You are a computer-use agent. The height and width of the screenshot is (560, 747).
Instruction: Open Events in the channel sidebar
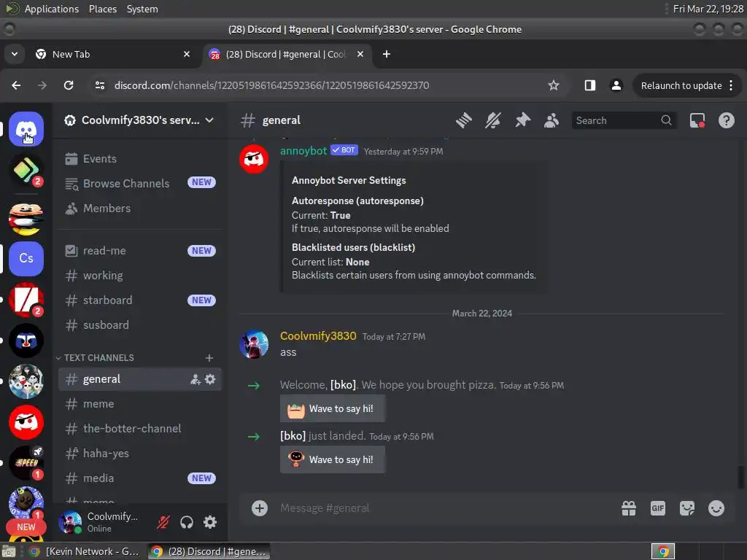pos(139,158)
